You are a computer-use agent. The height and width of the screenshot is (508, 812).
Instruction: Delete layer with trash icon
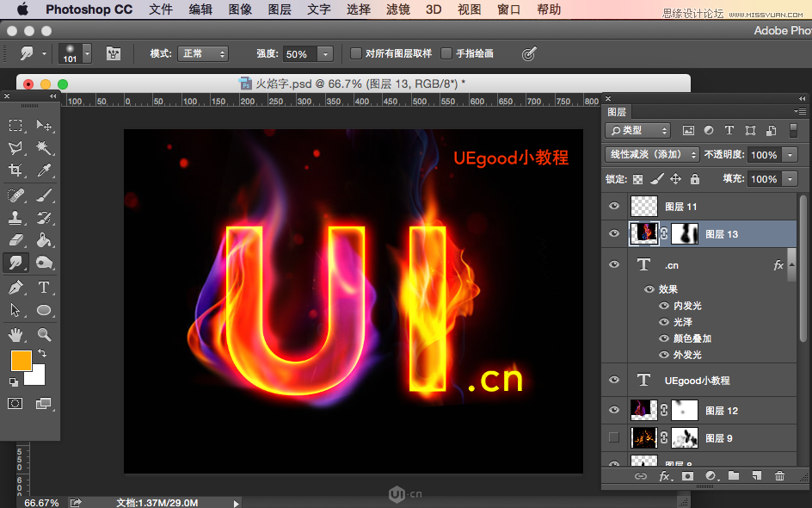pos(779,475)
